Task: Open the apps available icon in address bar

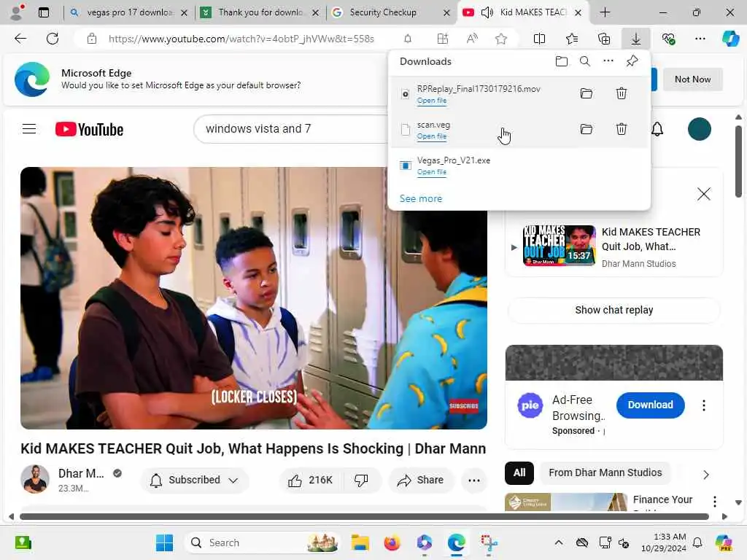Action: 443,39
